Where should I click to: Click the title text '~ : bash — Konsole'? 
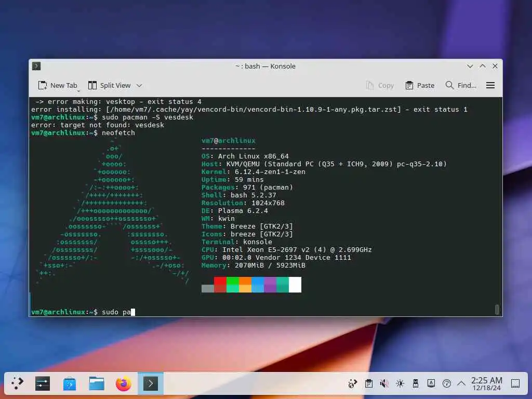tap(265, 66)
